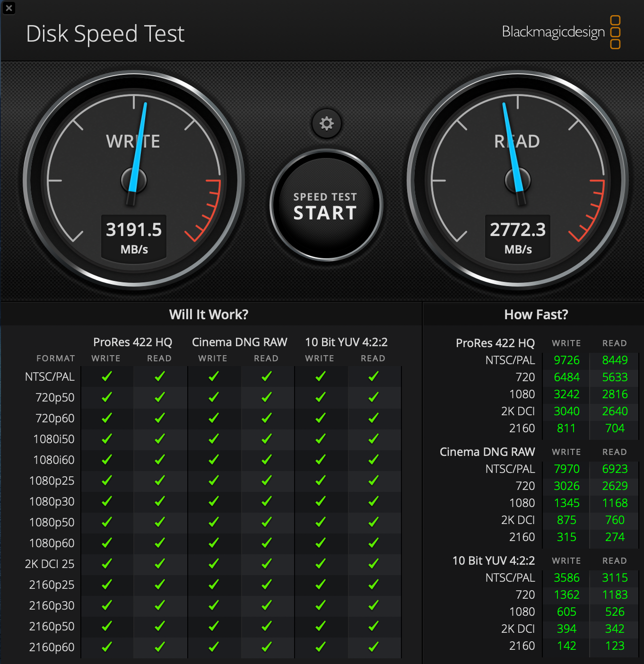644x664 pixels.
Task: Click the Blackmagicdesign logo
Action: coord(561,32)
